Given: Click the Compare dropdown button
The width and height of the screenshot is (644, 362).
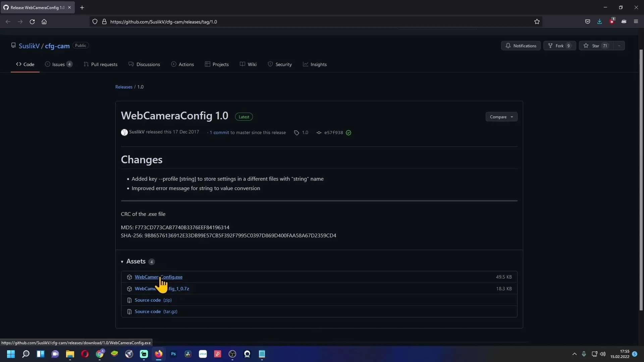Looking at the screenshot, I should pyautogui.click(x=501, y=117).
